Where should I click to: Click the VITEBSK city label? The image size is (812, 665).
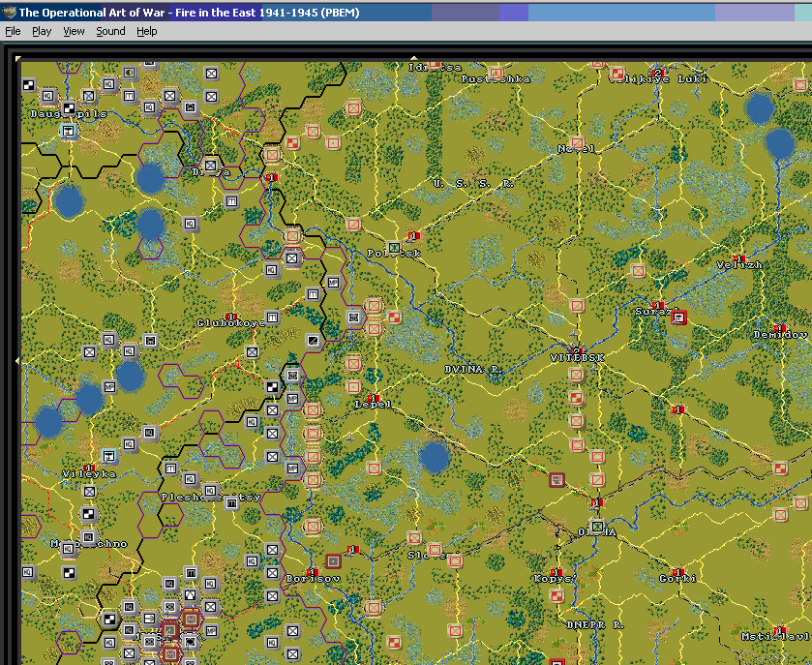point(577,358)
